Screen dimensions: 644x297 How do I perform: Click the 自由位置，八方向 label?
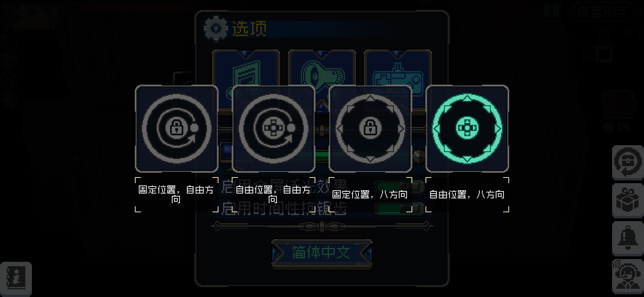pos(467,195)
